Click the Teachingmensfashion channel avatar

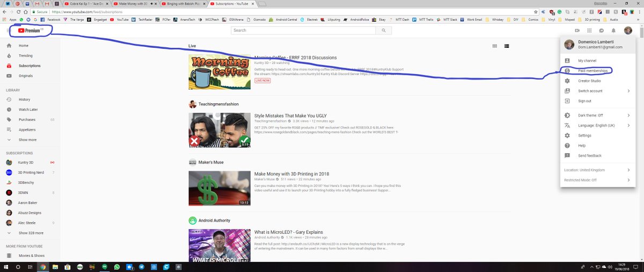tap(193, 104)
